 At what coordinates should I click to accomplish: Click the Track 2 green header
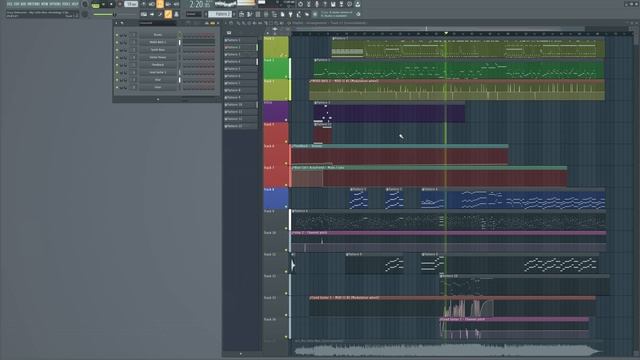click(276, 69)
